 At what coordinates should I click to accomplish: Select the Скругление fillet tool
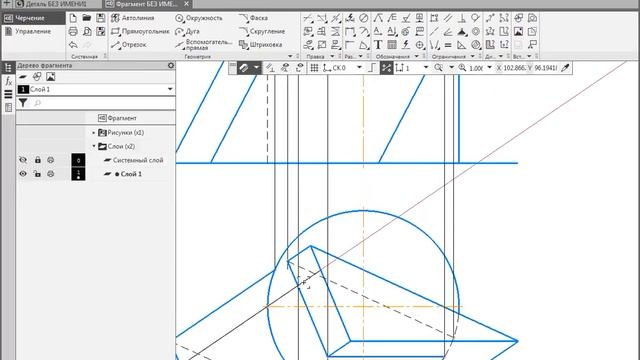tap(262, 31)
